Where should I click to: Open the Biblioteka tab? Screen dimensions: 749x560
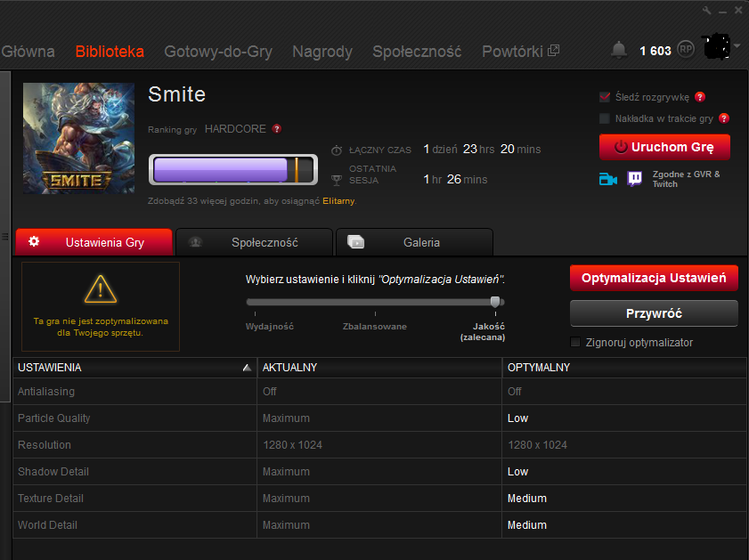pyautogui.click(x=110, y=51)
